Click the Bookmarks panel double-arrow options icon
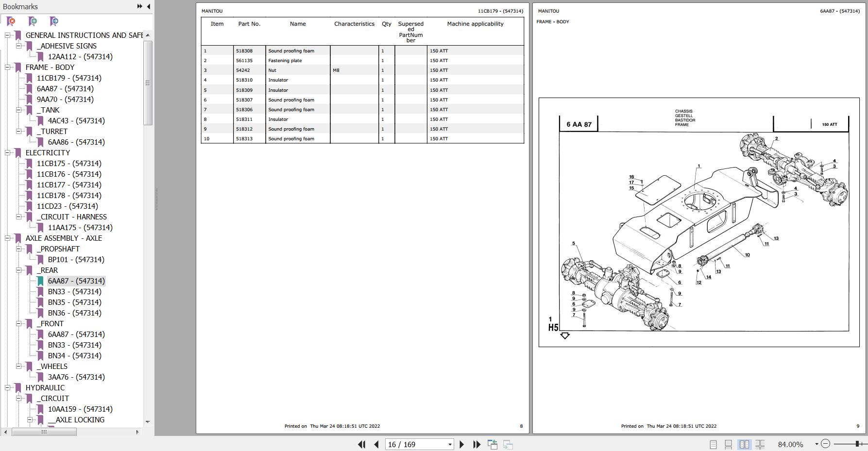 [140, 6]
